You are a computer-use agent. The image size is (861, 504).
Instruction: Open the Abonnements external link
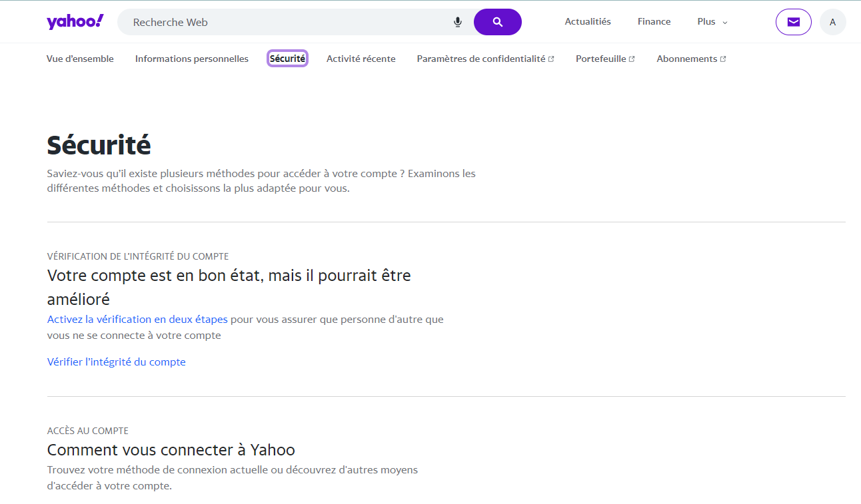pos(691,59)
